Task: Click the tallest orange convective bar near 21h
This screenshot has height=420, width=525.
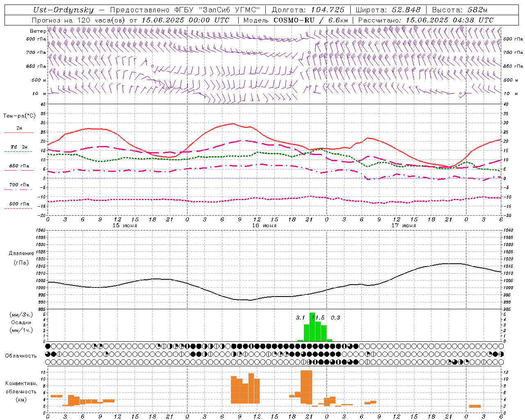Action: tap(306, 387)
